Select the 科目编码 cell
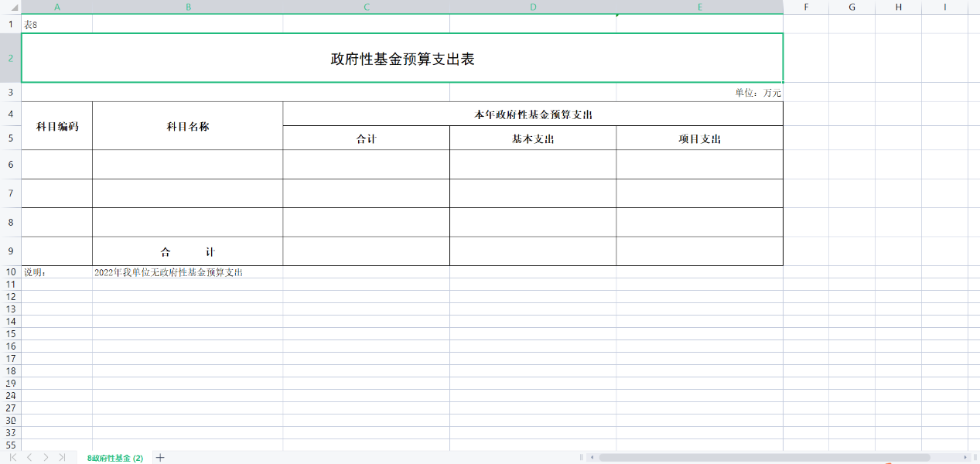 [x=56, y=125]
